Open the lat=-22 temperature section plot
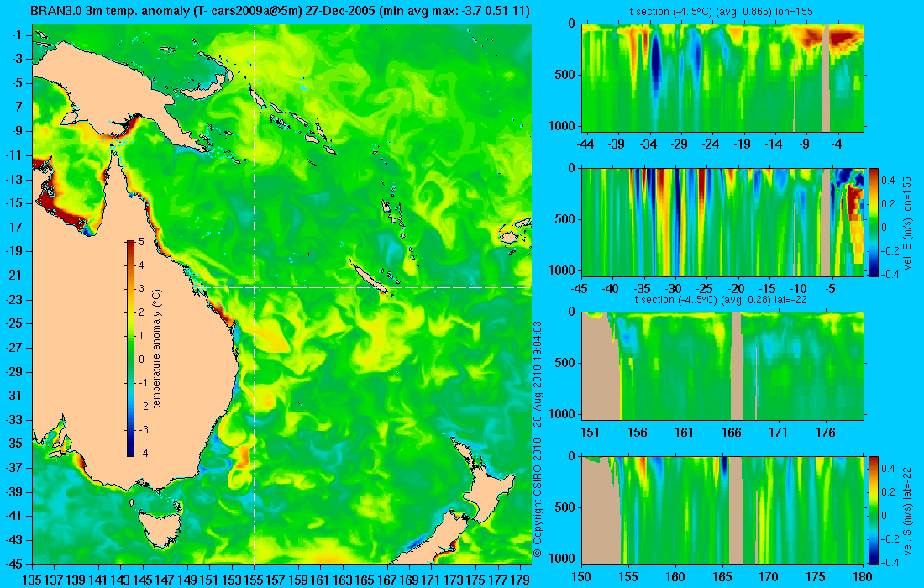 point(722,366)
